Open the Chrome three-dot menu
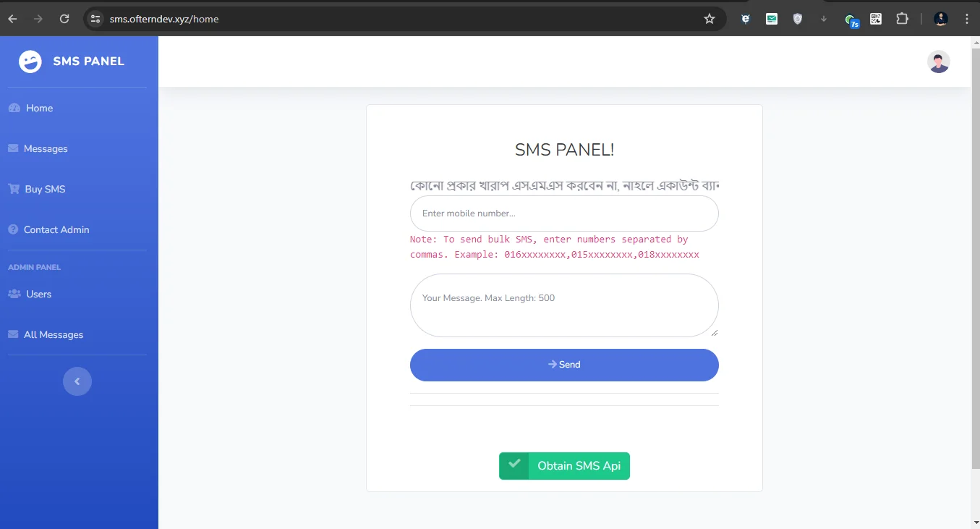 (967, 19)
